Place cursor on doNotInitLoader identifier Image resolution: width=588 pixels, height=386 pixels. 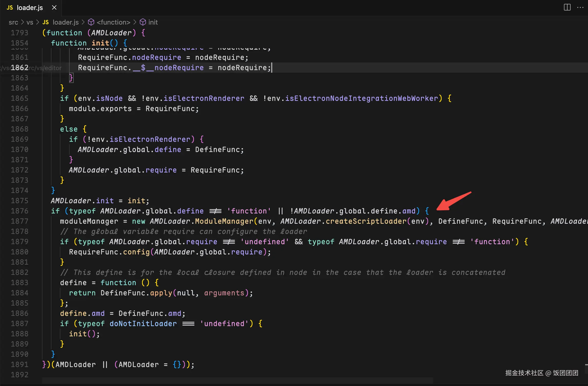(143, 324)
